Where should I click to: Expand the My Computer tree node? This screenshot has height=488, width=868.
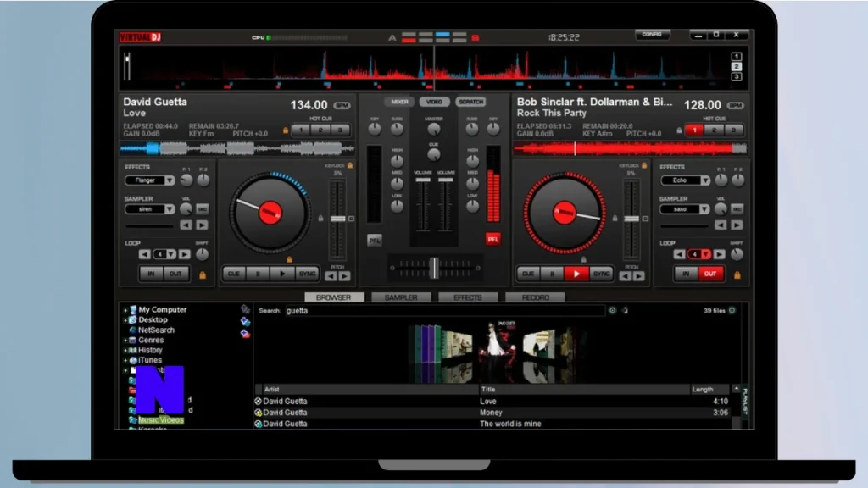125,310
